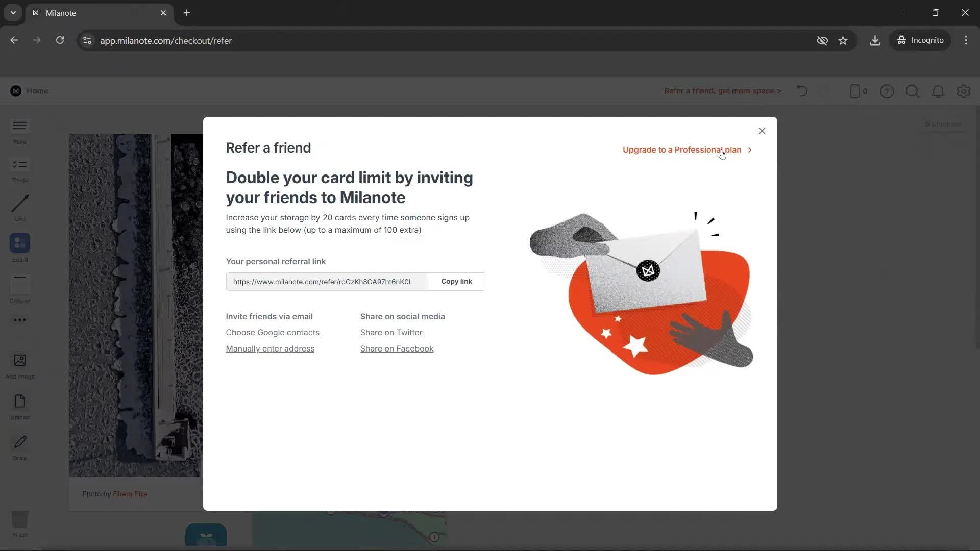Open the browser tab search dropdown
Screen dimensions: 980x551
tap(13, 13)
